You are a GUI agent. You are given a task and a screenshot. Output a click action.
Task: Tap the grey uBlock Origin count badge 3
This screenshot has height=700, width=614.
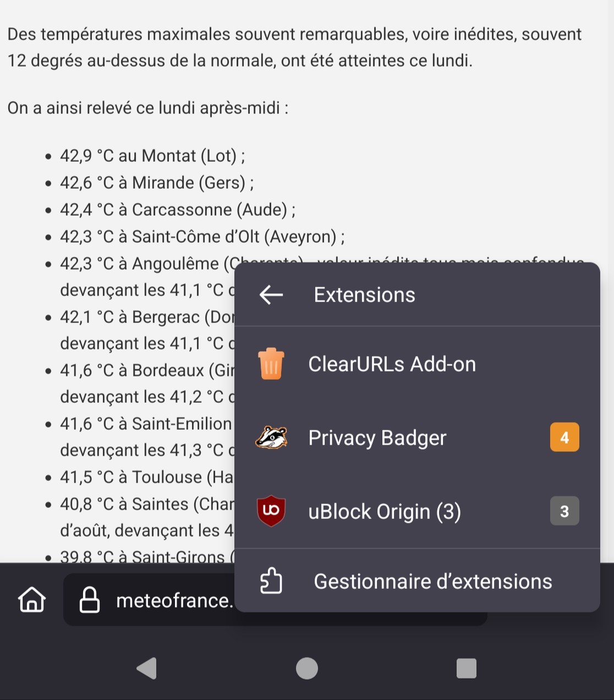coord(564,511)
